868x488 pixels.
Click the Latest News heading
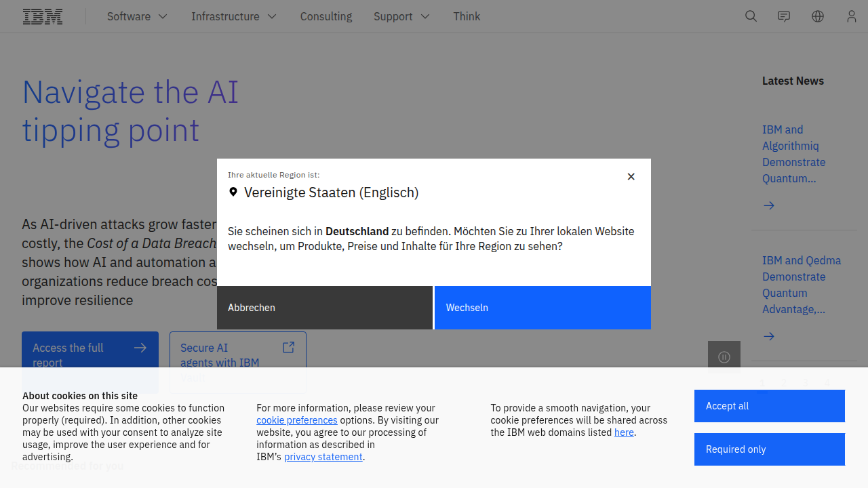[793, 81]
